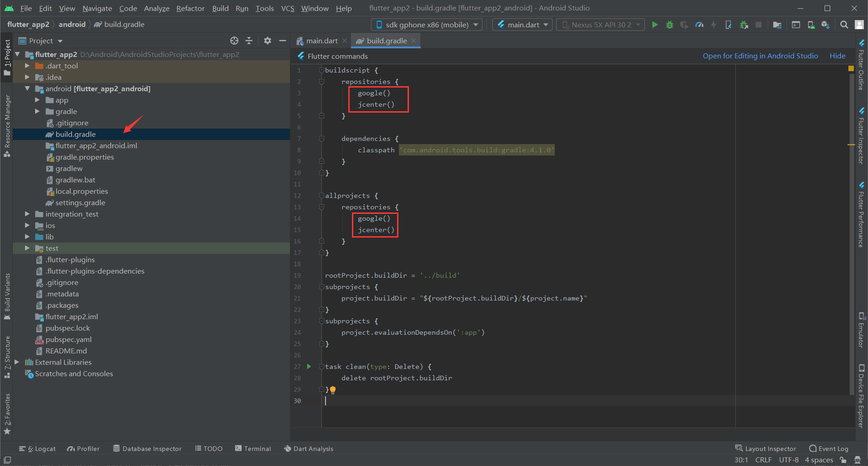This screenshot has height=466, width=868.
Task: Click the Flutter hot reload lightning icon
Action: 714,25
